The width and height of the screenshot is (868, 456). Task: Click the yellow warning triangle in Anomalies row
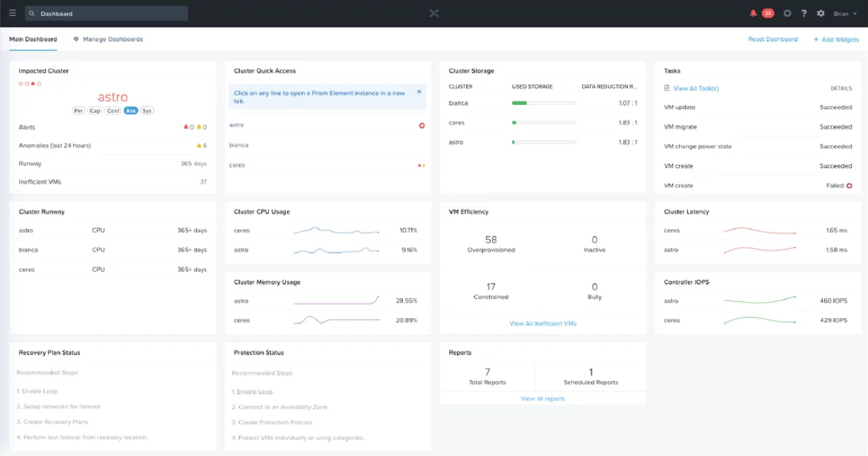pos(199,145)
